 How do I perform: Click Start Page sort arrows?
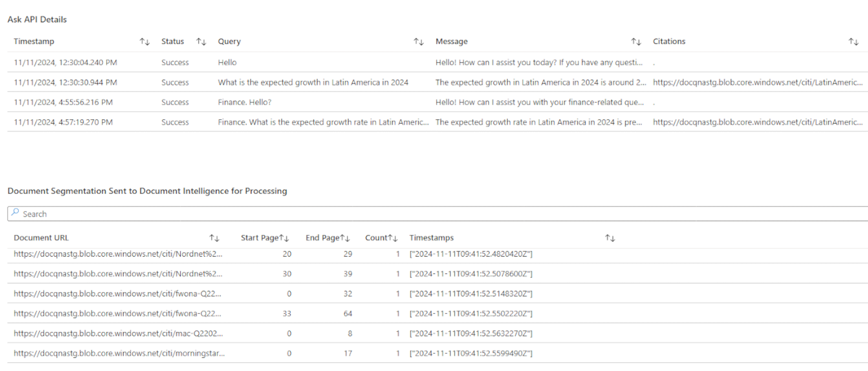[x=284, y=238]
